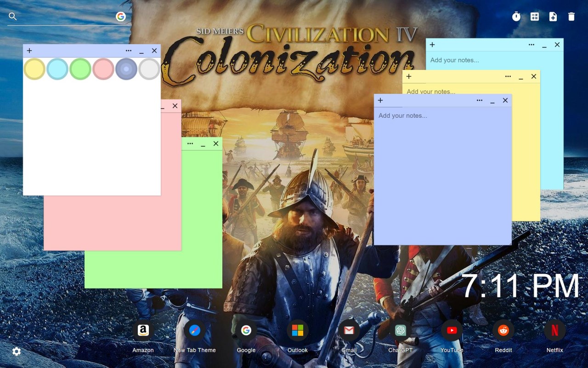Click plus icon on white note
Viewport: 588px width, 368px height.
pyautogui.click(x=29, y=51)
